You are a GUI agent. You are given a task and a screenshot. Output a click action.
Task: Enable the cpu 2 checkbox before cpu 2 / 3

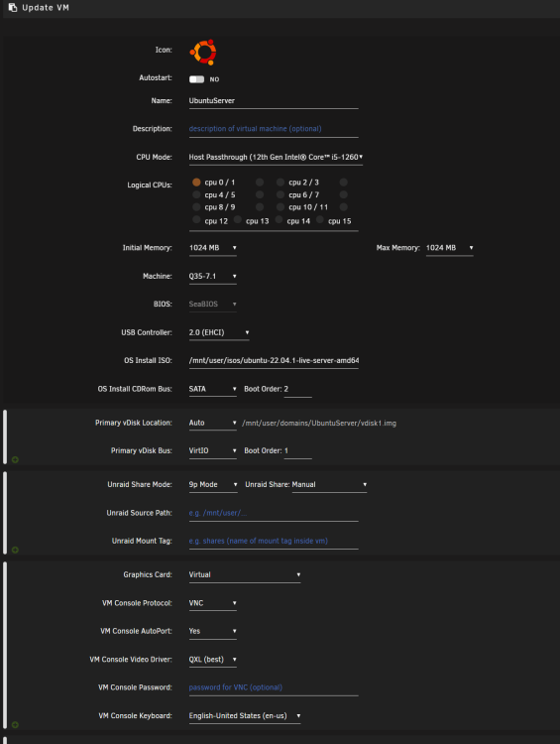(x=280, y=183)
